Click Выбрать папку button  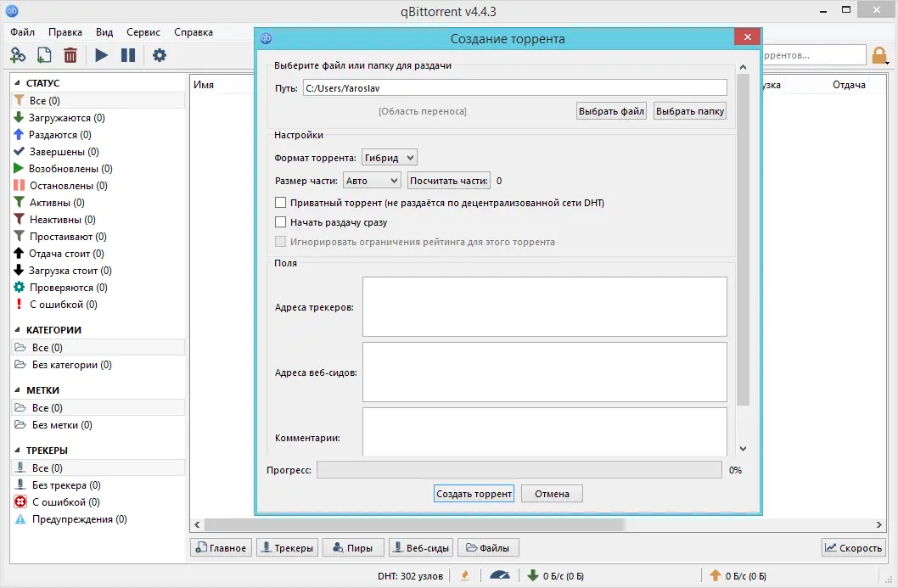[x=689, y=111]
